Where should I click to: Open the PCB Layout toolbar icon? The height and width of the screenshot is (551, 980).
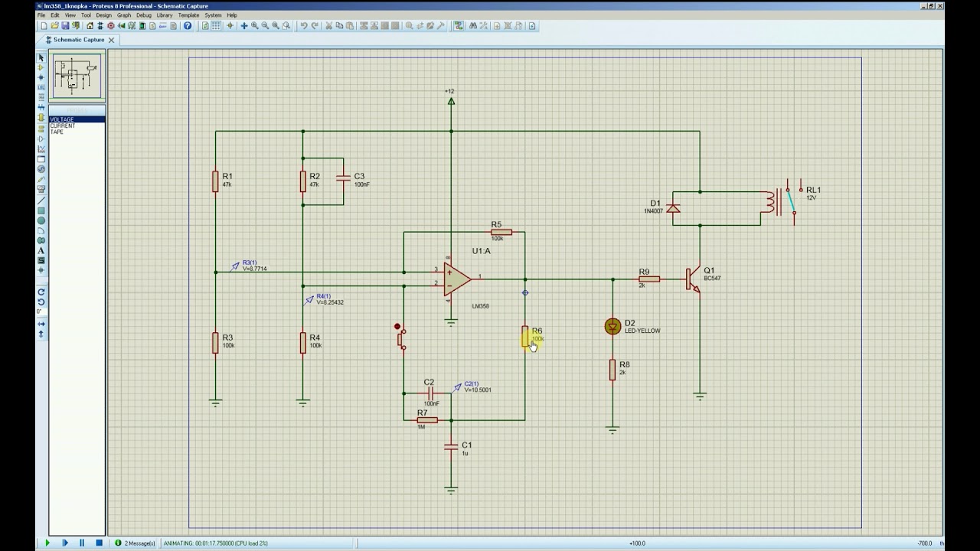(x=110, y=25)
